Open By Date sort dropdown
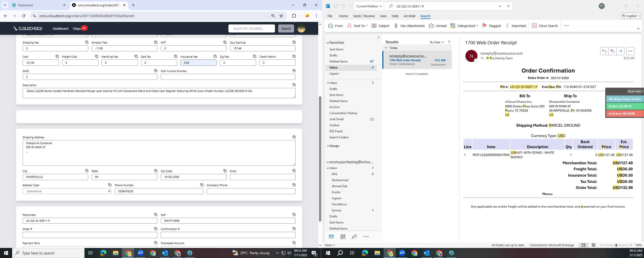The height and width of the screenshot is (258, 644). pos(437,42)
